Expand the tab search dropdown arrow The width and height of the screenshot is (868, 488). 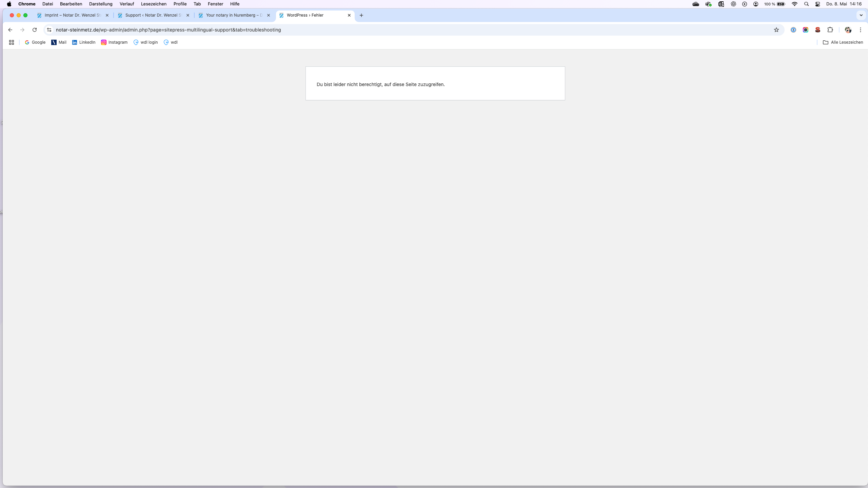point(861,15)
